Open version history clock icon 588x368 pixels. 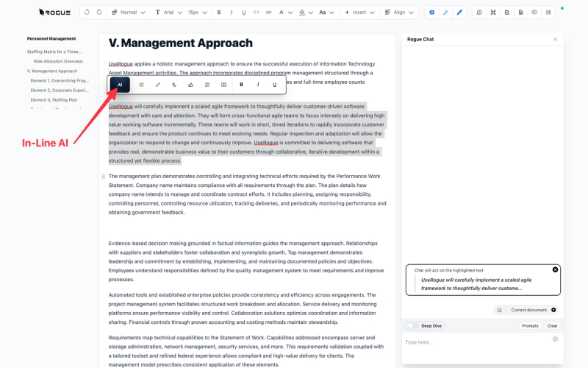(x=479, y=13)
